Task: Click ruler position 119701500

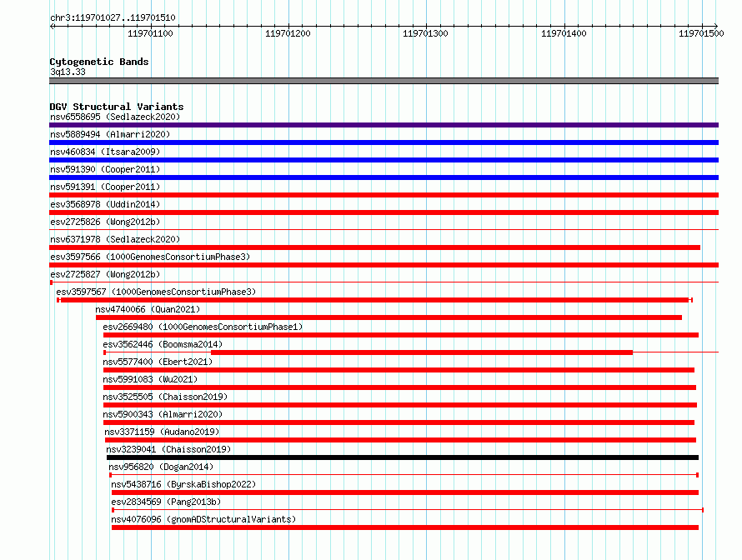Action: click(x=701, y=33)
